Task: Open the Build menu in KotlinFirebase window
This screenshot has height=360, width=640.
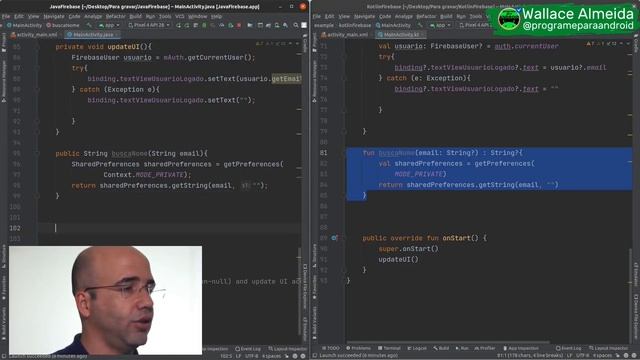Action: pos(446,16)
